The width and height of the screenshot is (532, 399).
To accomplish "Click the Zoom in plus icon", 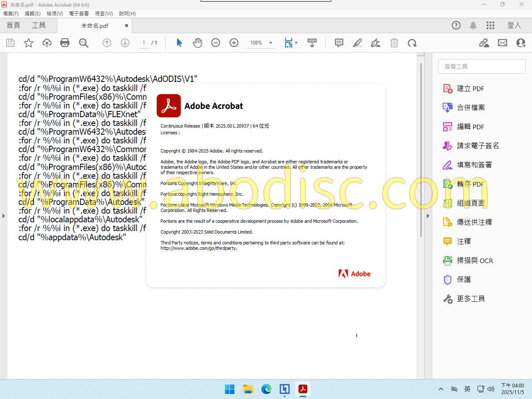I will (x=234, y=43).
